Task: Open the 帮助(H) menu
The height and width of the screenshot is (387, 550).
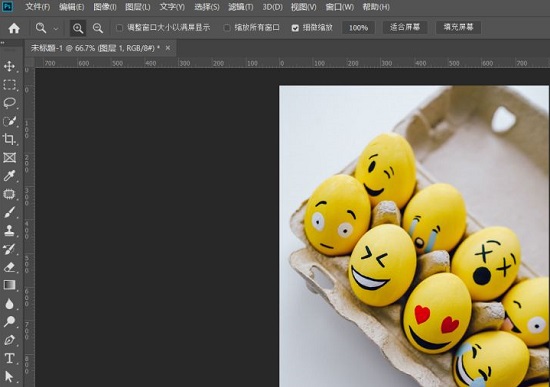Action: pyautogui.click(x=376, y=7)
